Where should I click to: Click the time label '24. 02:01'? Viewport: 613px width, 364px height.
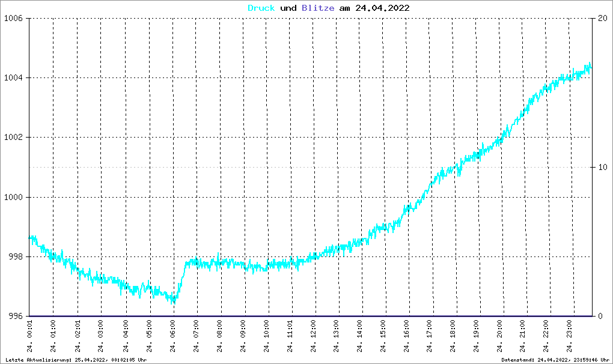pos(78,336)
